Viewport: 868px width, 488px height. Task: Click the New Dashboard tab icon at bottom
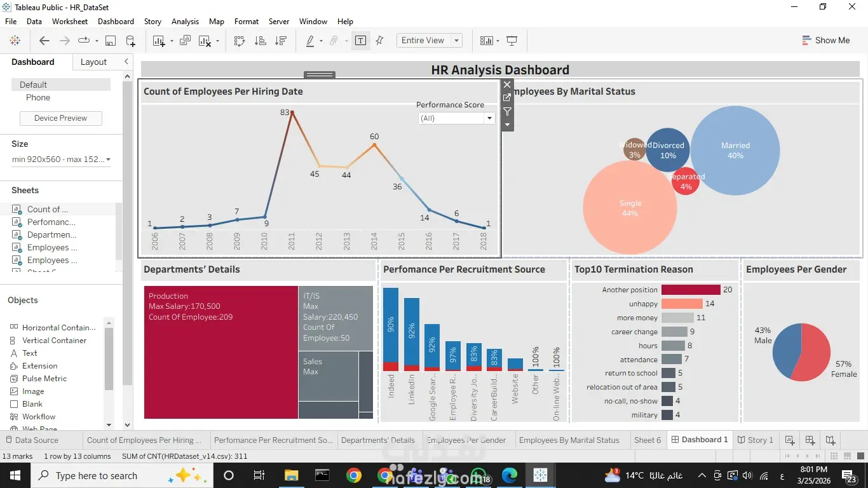pos(810,440)
